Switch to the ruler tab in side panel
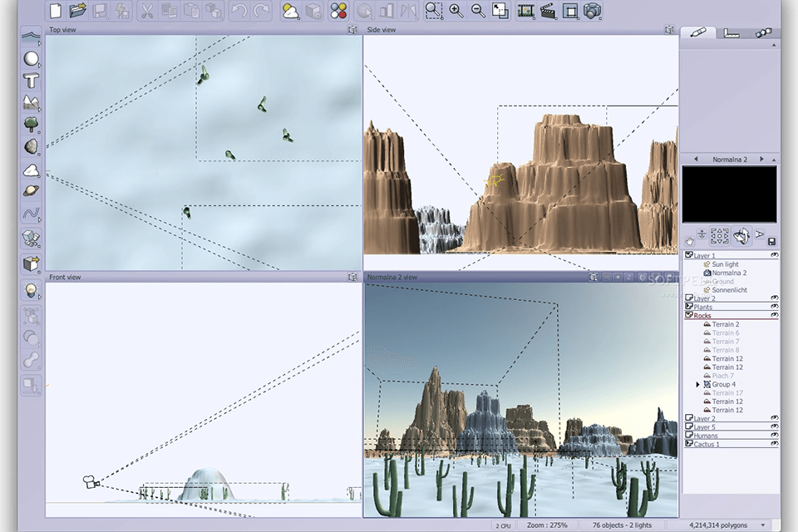This screenshot has height=532, width=798. 731,33
